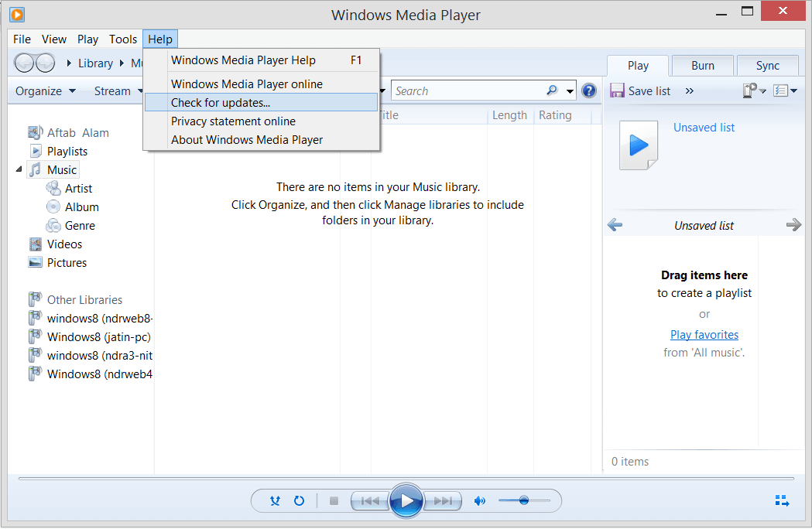The image size is (812, 529).
Task: Click the seek progress bar
Action: [406, 478]
